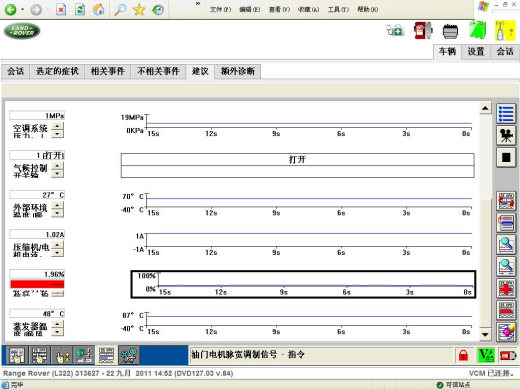The height and width of the screenshot is (390, 520).
Task: Open Search with the magnifier icon
Action: coord(120,9)
